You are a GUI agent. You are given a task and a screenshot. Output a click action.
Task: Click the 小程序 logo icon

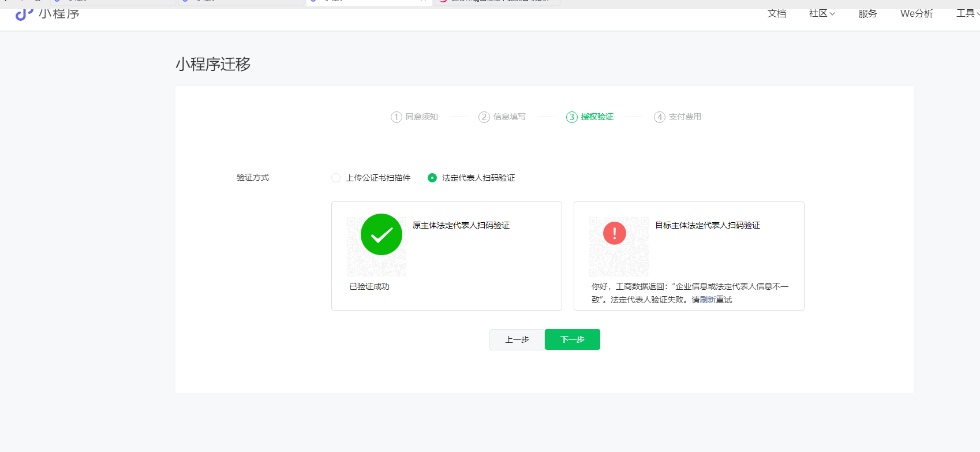point(24,14)
